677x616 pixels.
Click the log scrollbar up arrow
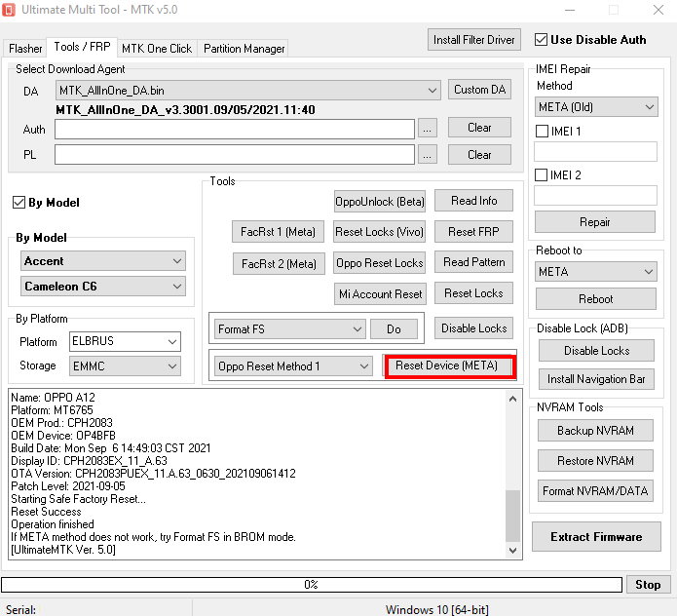(x=512, y=399)
